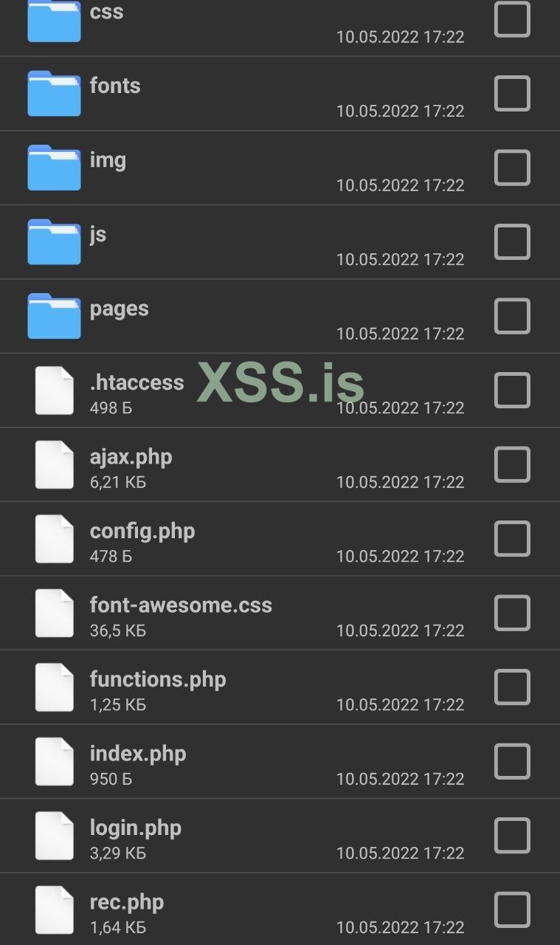Click the rec.php file icon

55,910
